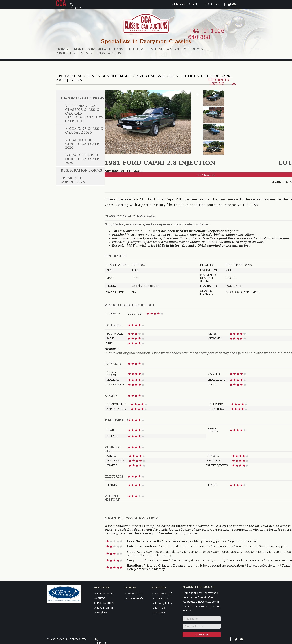Open Past Auctions footer link
This screenshot has width=292, height=644.
[104, 603]
